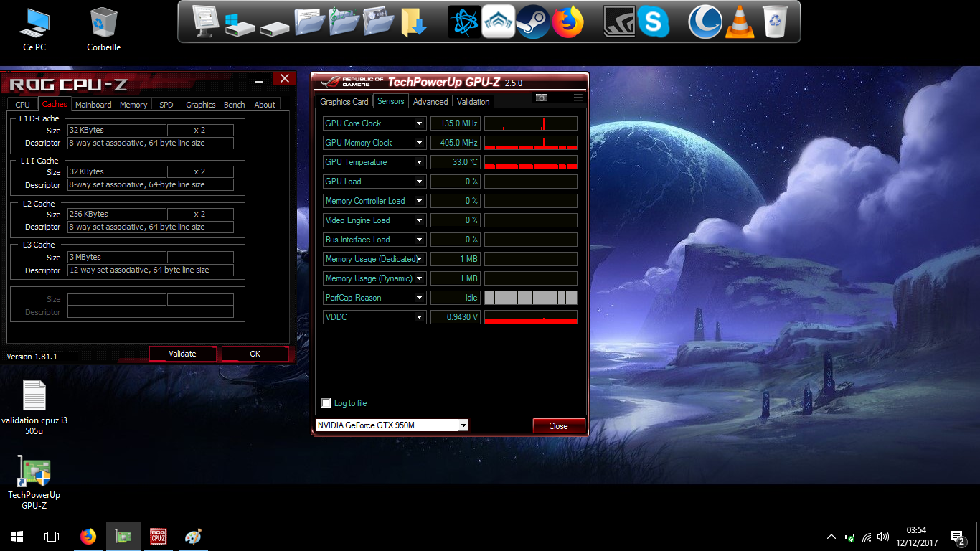Switch to Firefox on the taskbar
This screenshot has width=980, height=551.
coord(88,536)
